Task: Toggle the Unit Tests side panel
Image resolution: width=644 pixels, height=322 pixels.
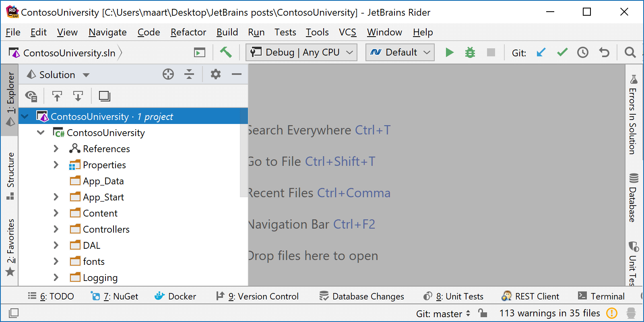Action: pos(633,264)
